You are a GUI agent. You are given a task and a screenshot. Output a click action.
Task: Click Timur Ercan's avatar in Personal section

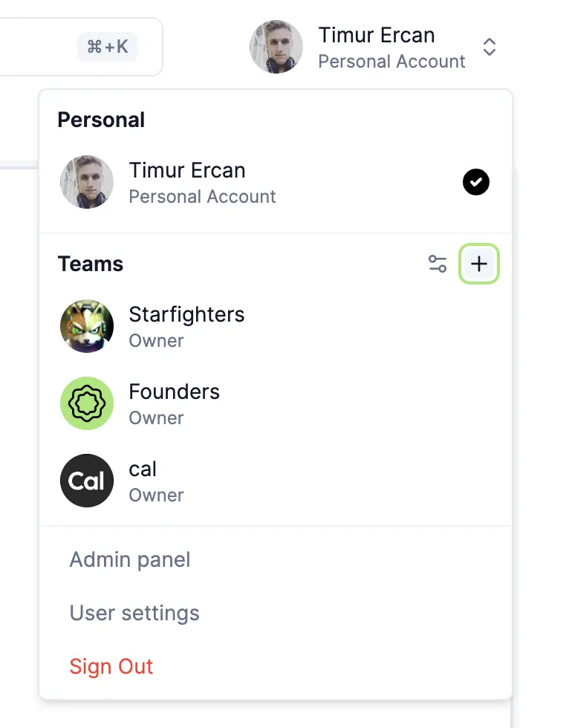click(87, 182)
